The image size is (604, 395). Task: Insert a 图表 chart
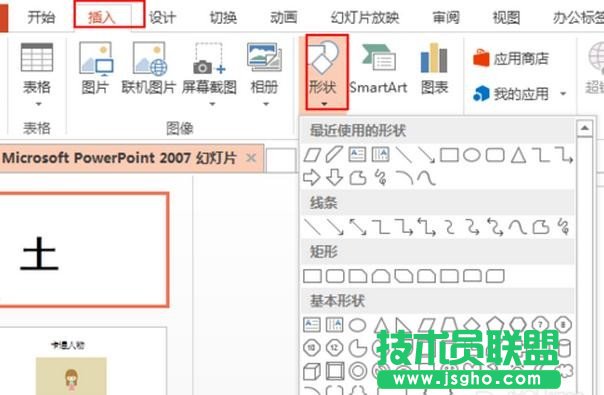click(x=434, y=69)
